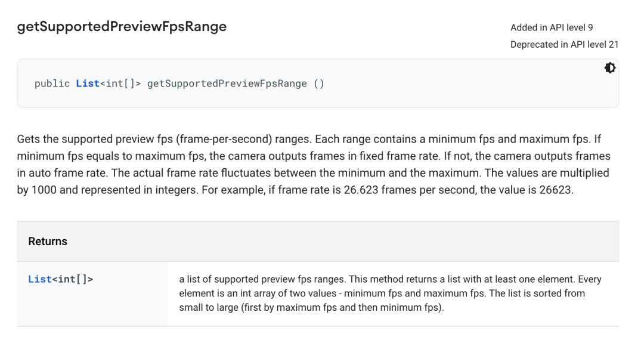Click the List link in method signature
This screenshot has width=644, height=340.
pyautogui.click(x=87, y=84)
